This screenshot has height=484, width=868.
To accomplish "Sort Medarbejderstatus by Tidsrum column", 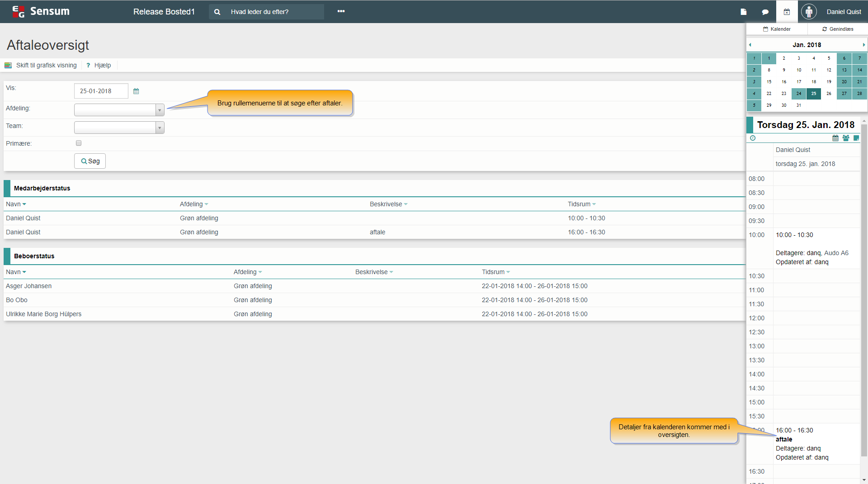I will click(x=582, y=204).
